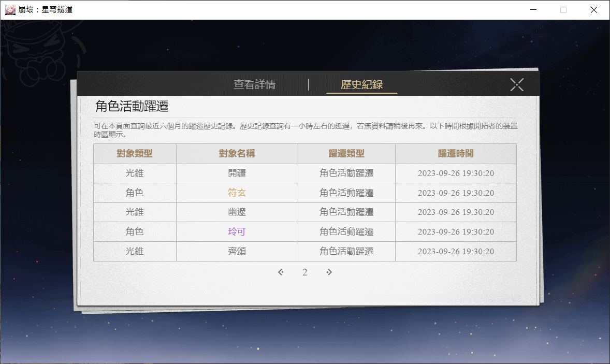Click the 對象類型 column header
The width and height of the screenshot is (610, 364).
pos(135,154)
